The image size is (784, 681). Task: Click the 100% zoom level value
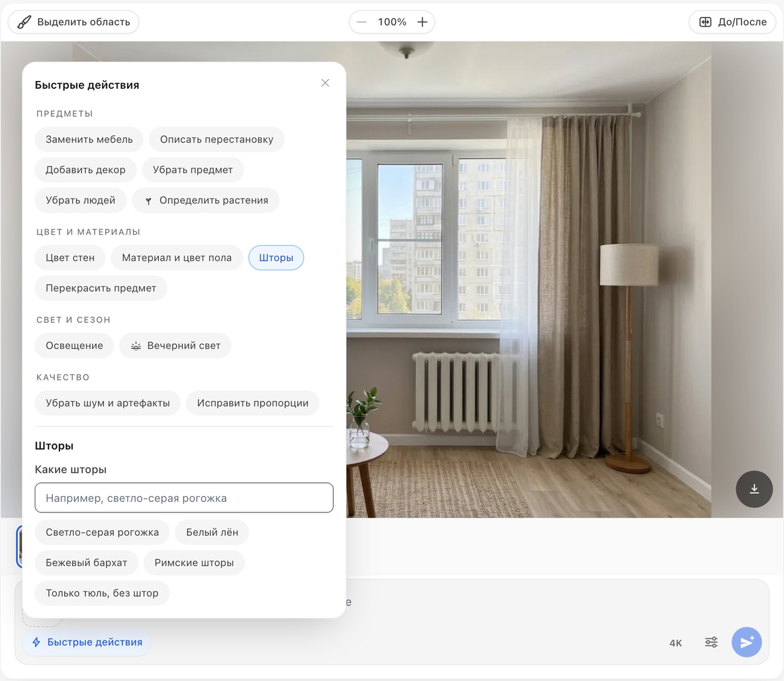coord(392,22)
